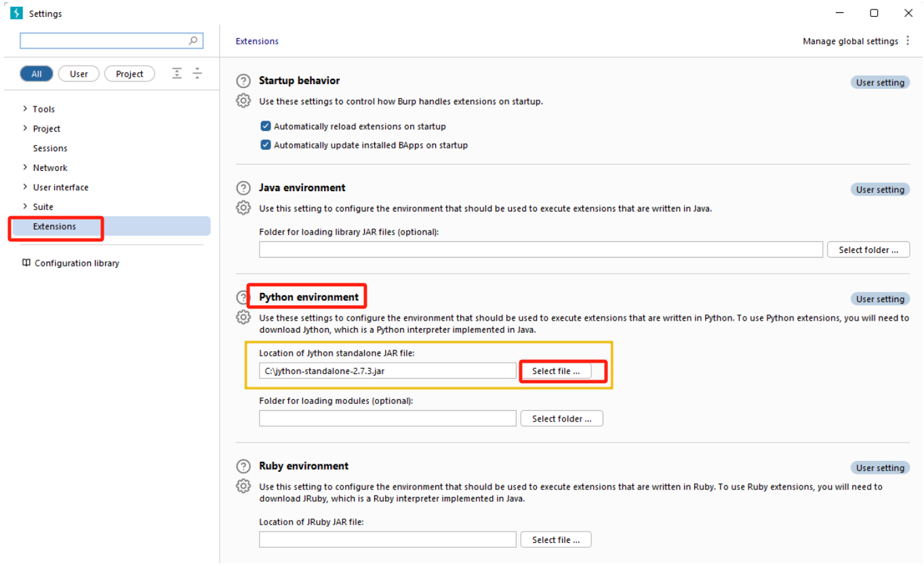
Task: Select the User filter toggle
Action: click(x=79, y=74)
